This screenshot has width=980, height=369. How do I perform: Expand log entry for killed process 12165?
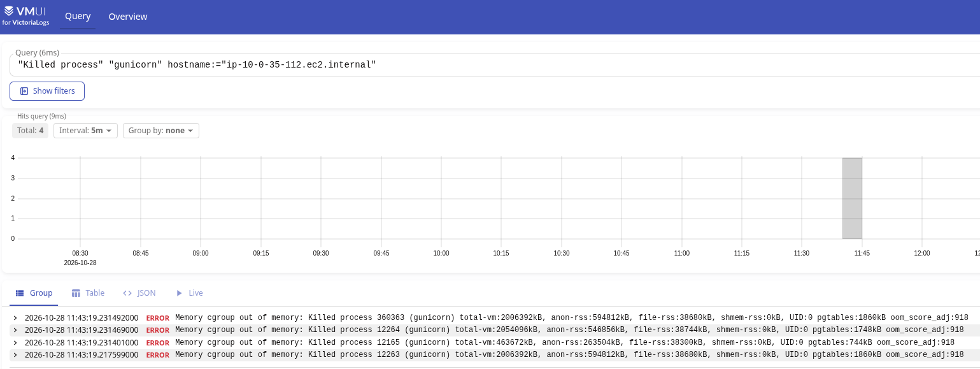[x=15, y=343]
